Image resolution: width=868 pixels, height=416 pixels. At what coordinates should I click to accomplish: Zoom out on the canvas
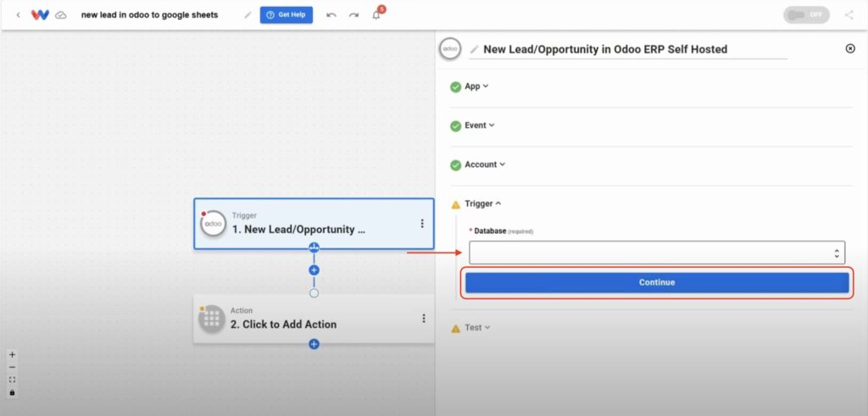point(12,368)
